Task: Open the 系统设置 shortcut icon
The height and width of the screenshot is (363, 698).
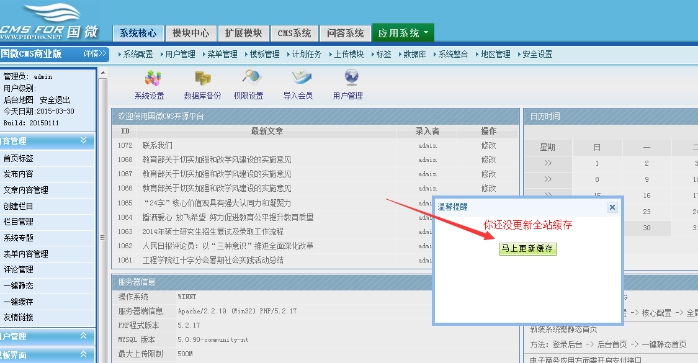Action: tap(152, 78)
